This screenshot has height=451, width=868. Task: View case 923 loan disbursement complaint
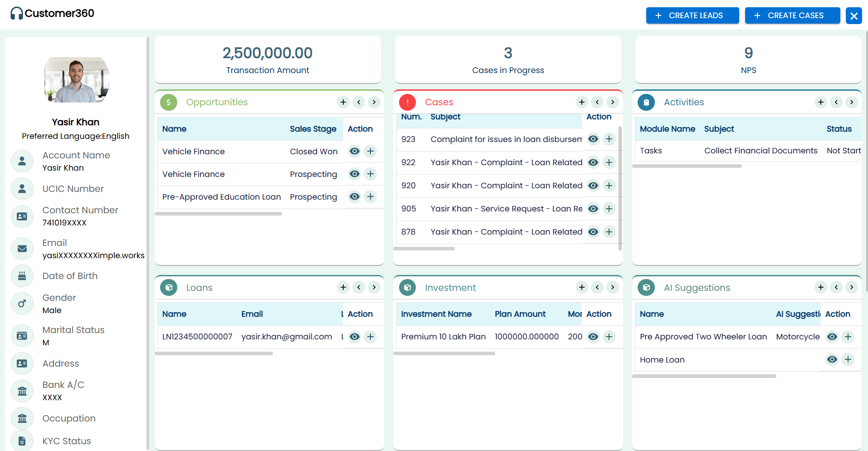593,139
